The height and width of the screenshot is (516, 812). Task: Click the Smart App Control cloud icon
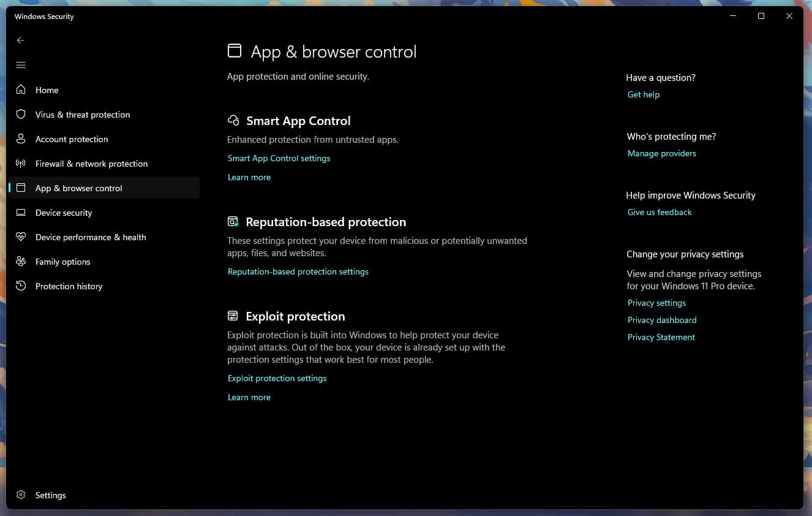point(233,121)
